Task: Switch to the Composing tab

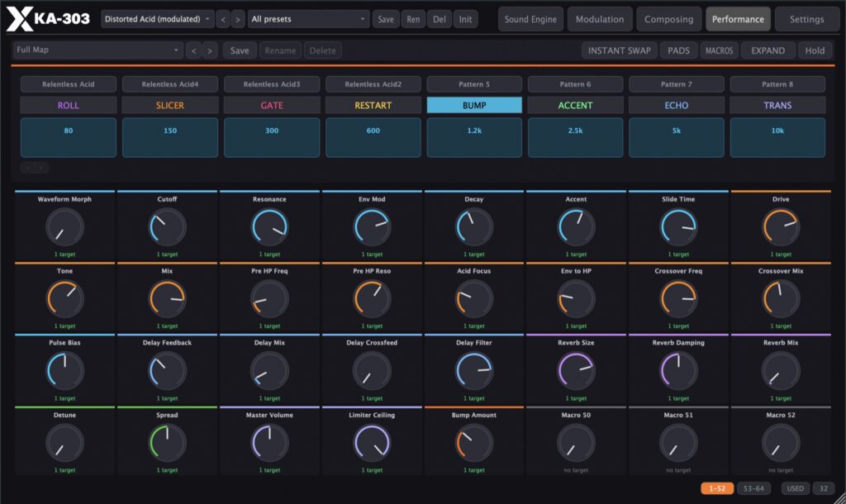Action: pos(668,20)
